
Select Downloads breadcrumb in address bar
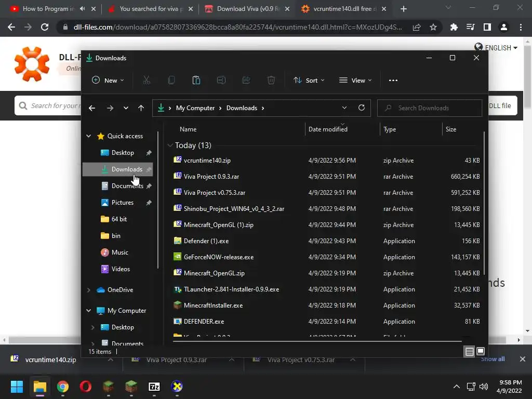[x=242, y=108]
